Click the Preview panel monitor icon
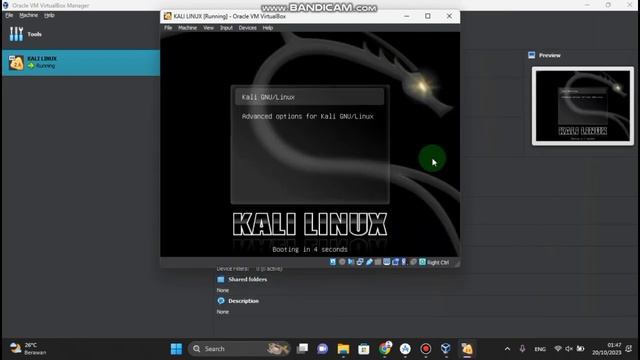 coord(531,55)
